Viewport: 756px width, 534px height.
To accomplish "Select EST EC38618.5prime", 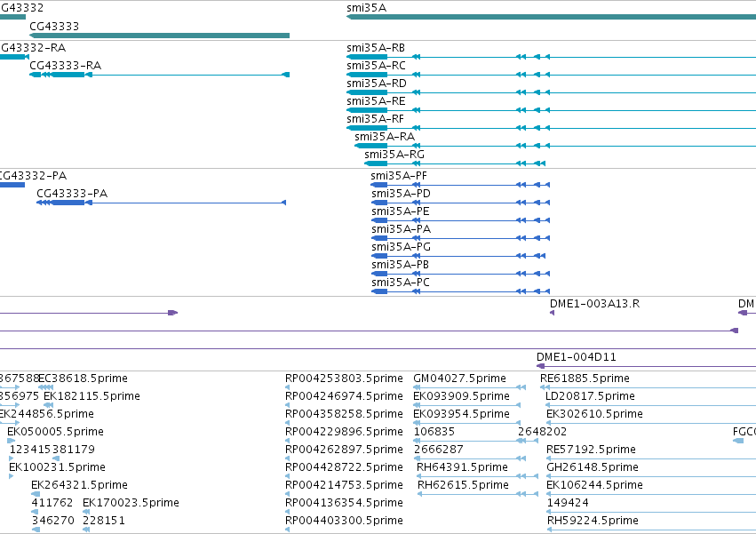I will tap(83, 379).
